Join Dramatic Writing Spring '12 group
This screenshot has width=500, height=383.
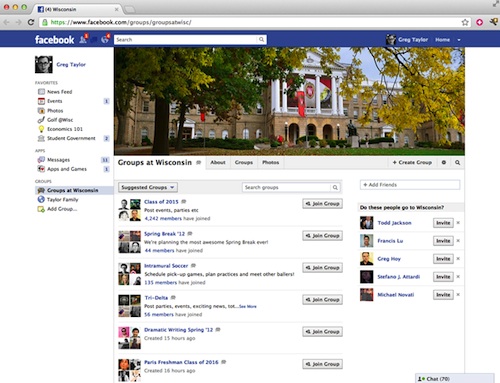pos(322,332)
